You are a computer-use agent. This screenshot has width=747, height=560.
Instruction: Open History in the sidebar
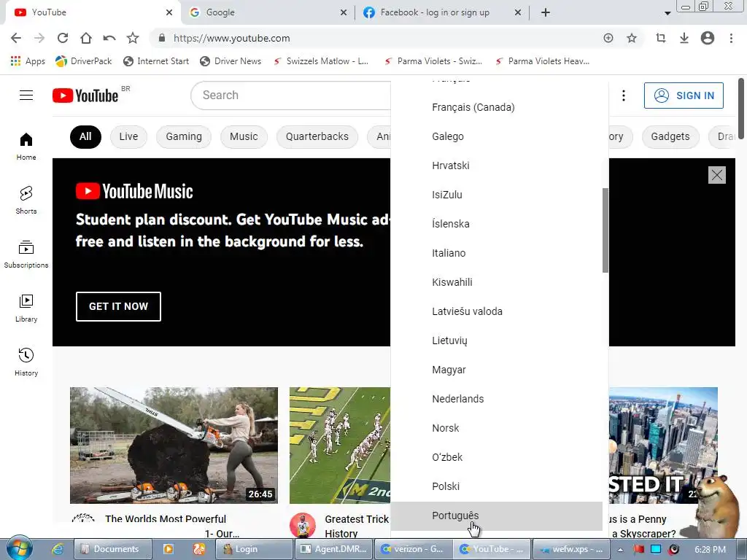pyautogui.click(x=26, y=362)
